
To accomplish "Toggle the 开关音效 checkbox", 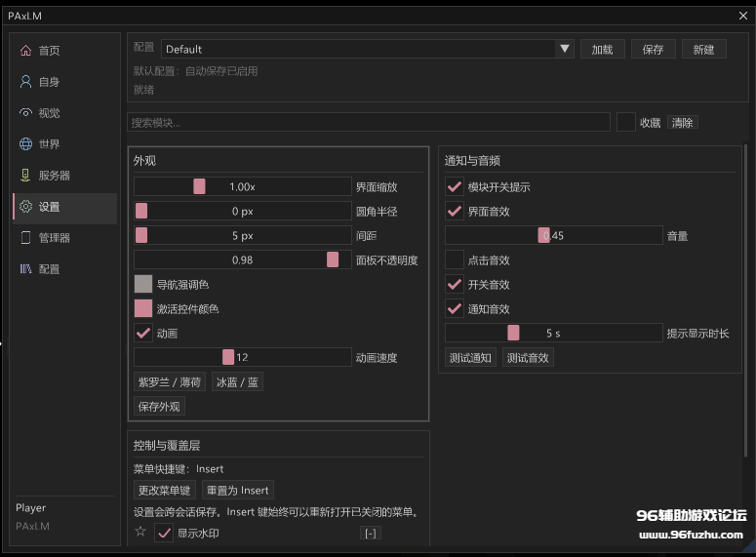I will [x=455, y=285].
